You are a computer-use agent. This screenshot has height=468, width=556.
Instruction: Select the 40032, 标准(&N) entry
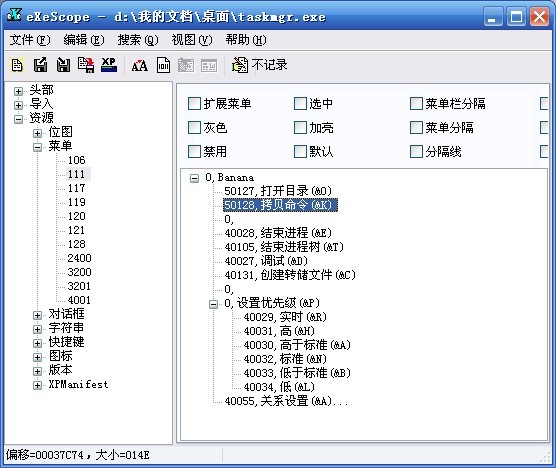click(285, 359)
